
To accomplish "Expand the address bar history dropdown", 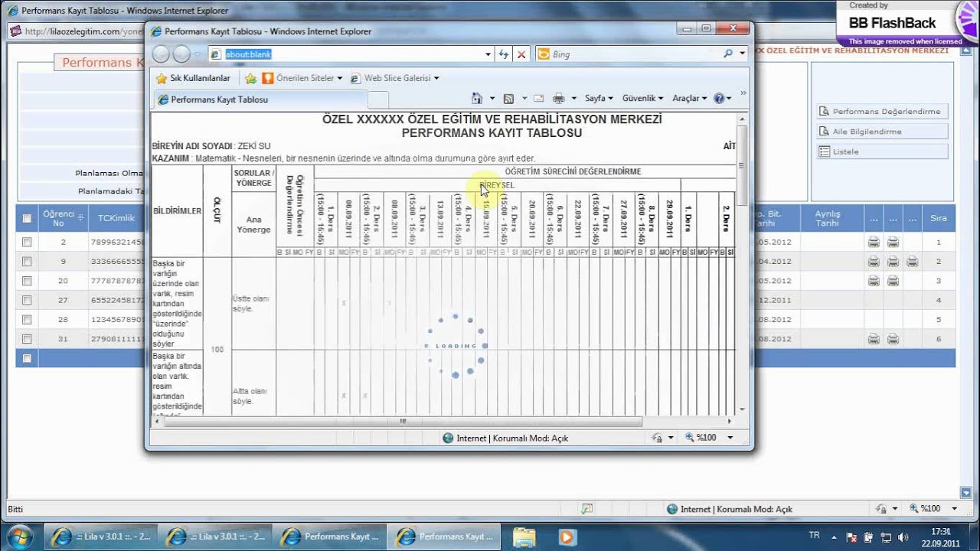I will pos(488,54).
